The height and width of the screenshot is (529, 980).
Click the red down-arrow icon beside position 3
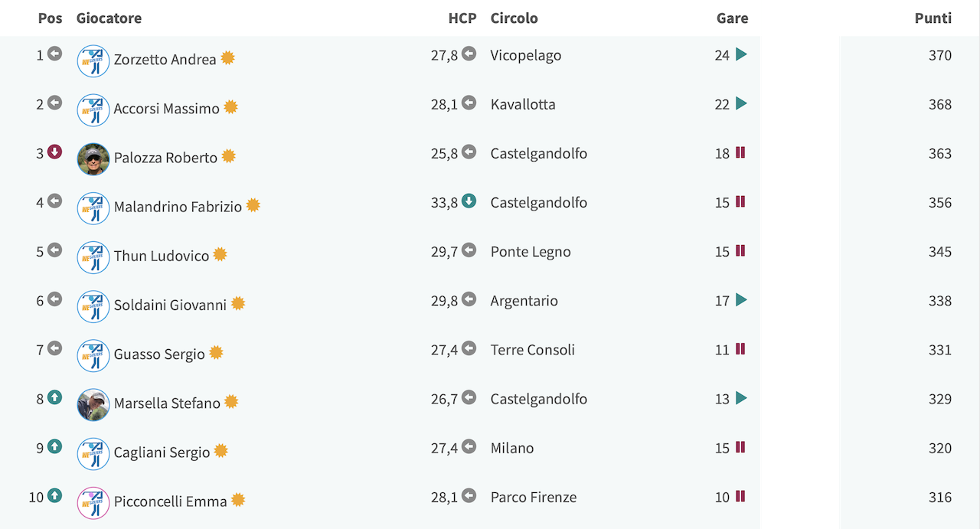pyautogui.click(x=54, y=152)
